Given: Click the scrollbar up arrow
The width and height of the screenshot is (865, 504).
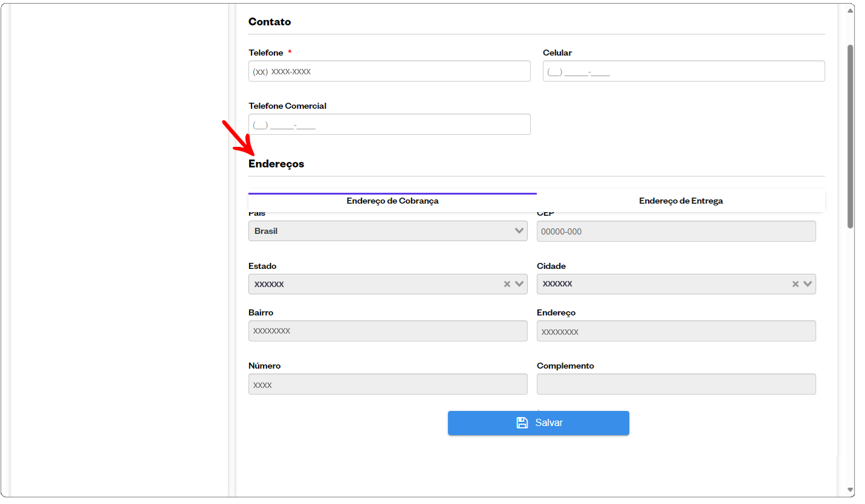Looking at the screenshot, I should [850, 10].
